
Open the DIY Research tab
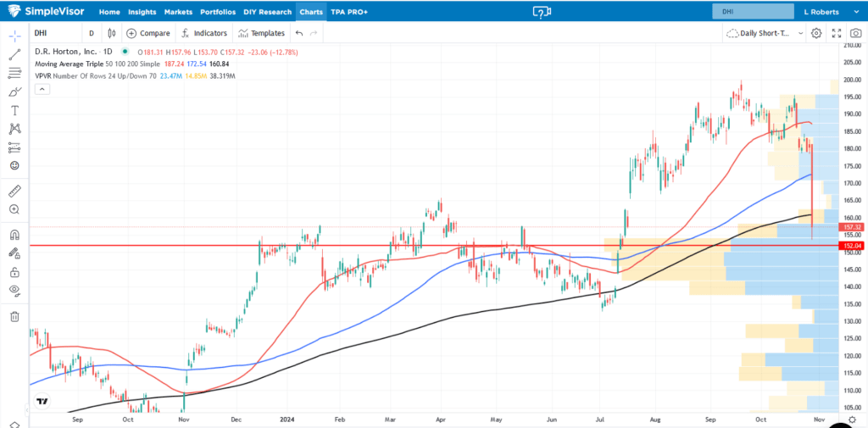pos(267,12)
